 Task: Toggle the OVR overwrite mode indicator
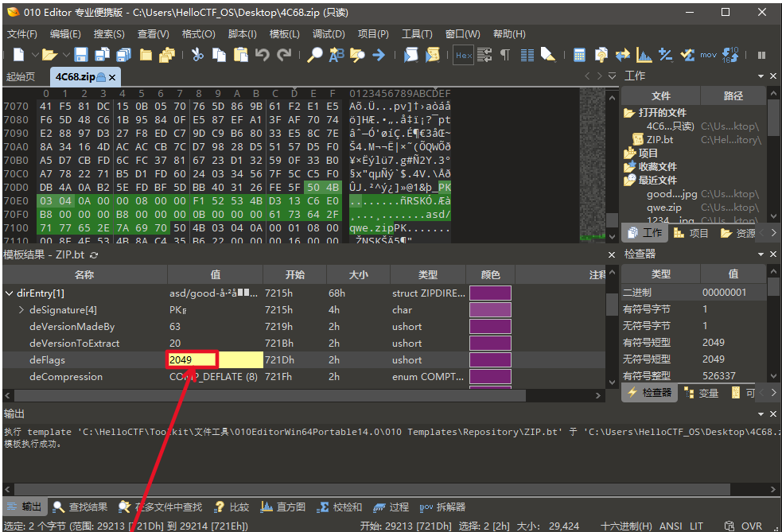click(x=752, y=526)
